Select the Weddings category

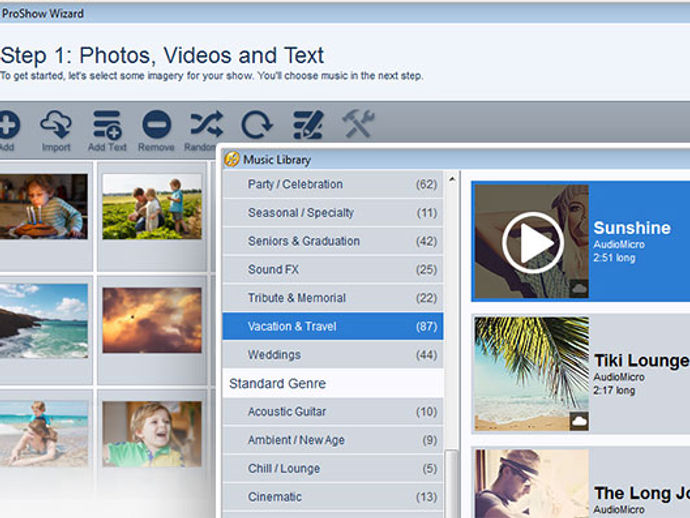point(333,355)
